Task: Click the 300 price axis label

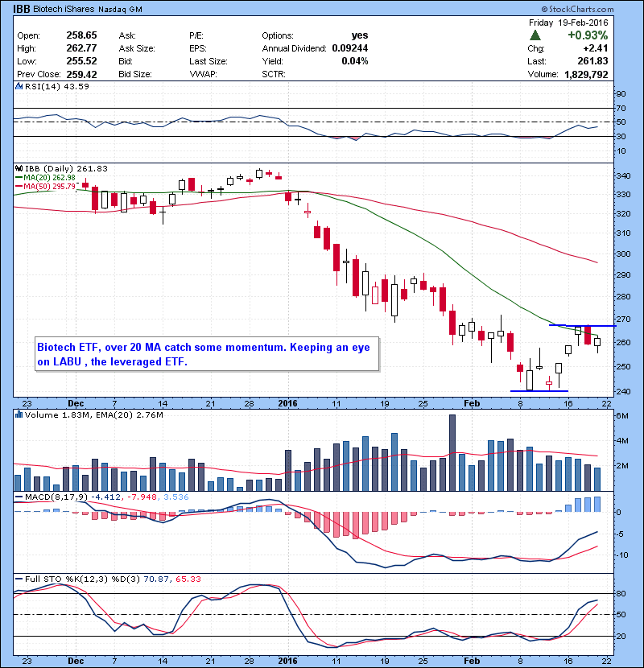Action: click(x=623, y=254)
